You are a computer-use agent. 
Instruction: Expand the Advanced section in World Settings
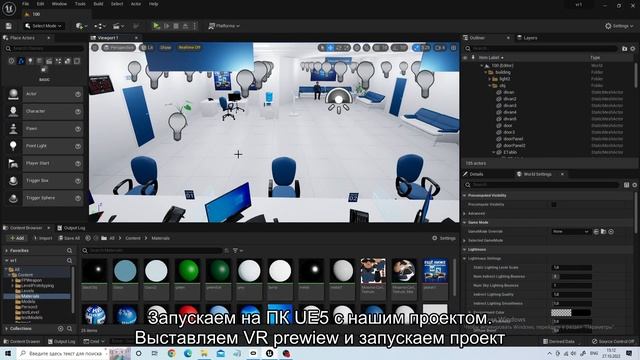(x=464, y=213)
